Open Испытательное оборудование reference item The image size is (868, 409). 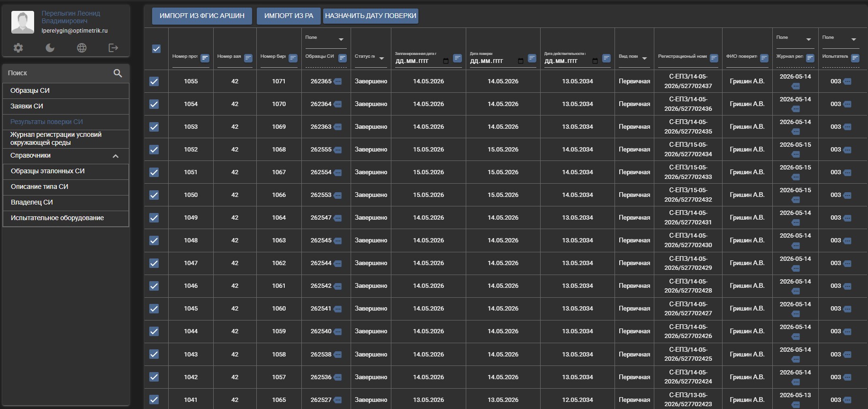[x=66, y=218]
